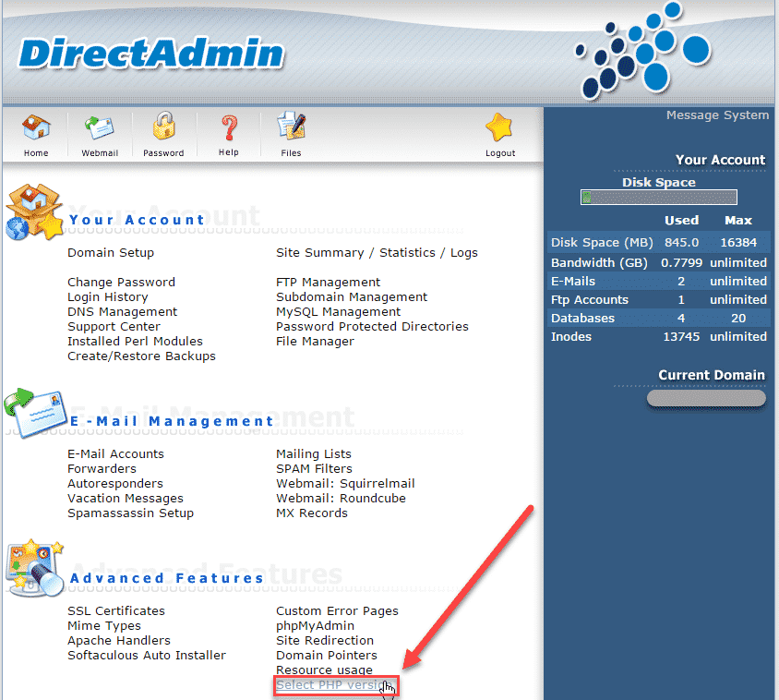
Task: Open Site Redirection
Action: pyautogui.click(x=325, y=640)
